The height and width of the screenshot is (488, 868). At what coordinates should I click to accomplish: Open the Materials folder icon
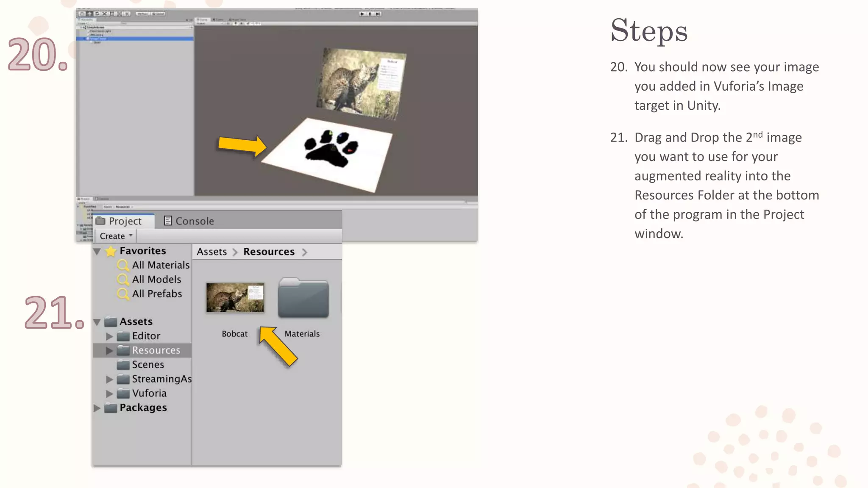click(303, 298)
